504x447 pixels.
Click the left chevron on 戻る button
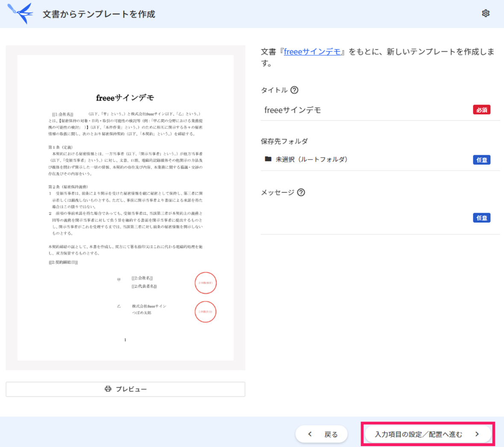click(x=310, y=434)
